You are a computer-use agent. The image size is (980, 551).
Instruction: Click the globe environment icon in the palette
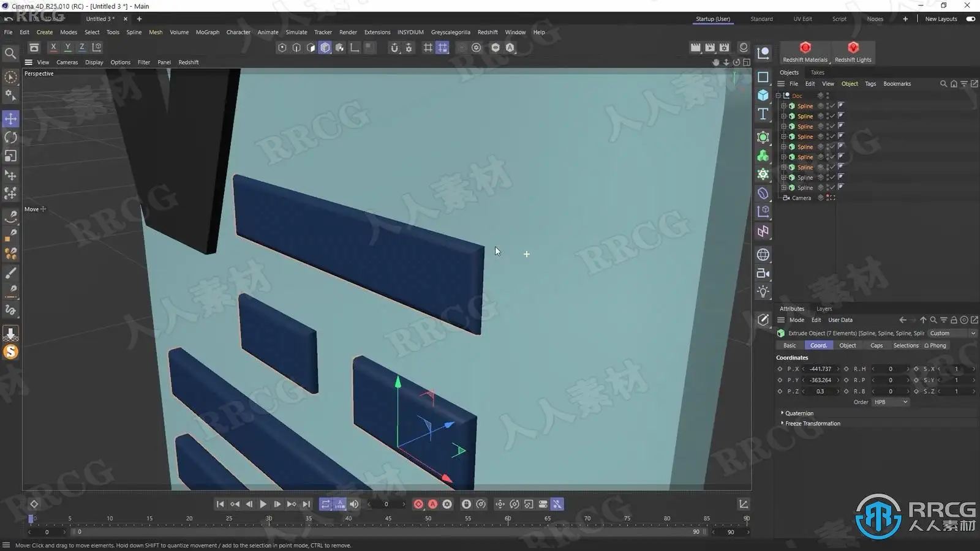tap(763, 255)
